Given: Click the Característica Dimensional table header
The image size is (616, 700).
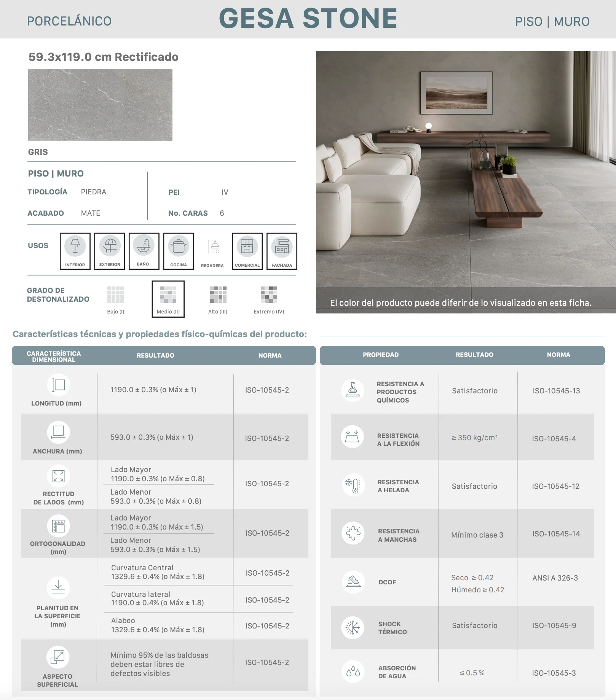Looking at the screenshot, I should pyautogui.click(x=54, y=356).
